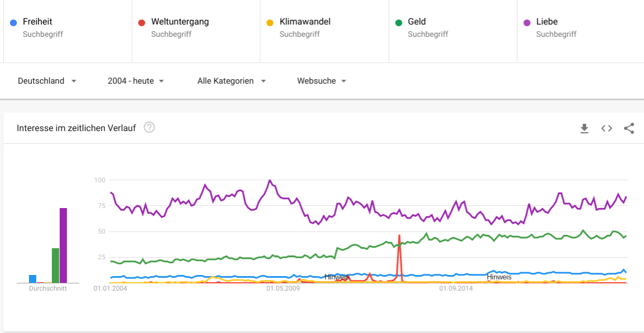Click the Hinweis note near 2010
Image resolution: width=644 pixels, height=333 pixels.
pyautogui.click(x=337, y=277)
